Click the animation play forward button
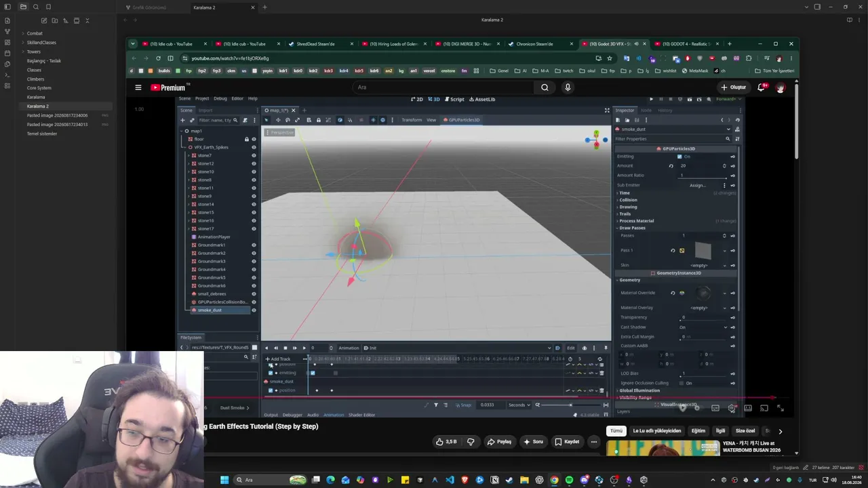Screen dimensions: 868x488 click(304, 348)
